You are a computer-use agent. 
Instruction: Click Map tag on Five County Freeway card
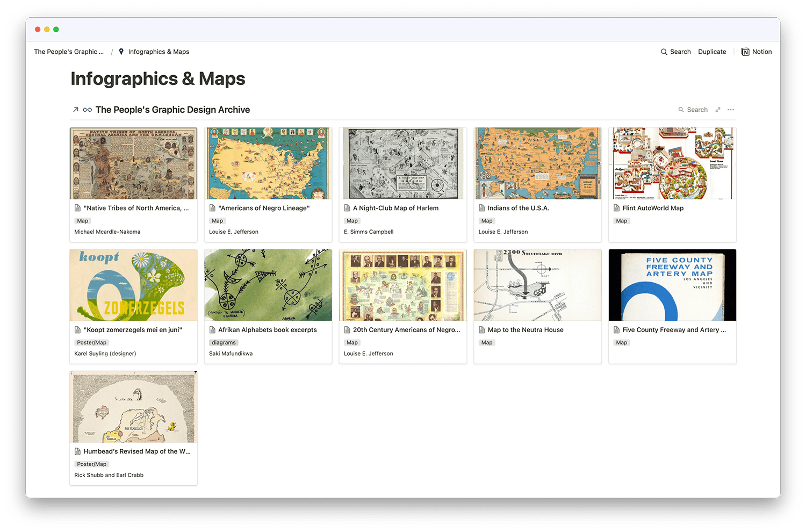tap(622, 342)
